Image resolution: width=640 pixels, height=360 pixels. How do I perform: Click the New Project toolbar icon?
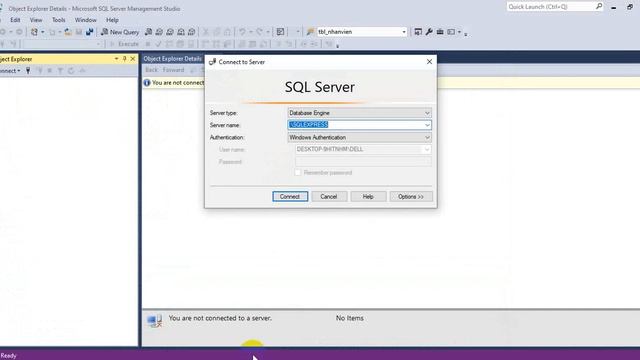click(x=34, y=32)
